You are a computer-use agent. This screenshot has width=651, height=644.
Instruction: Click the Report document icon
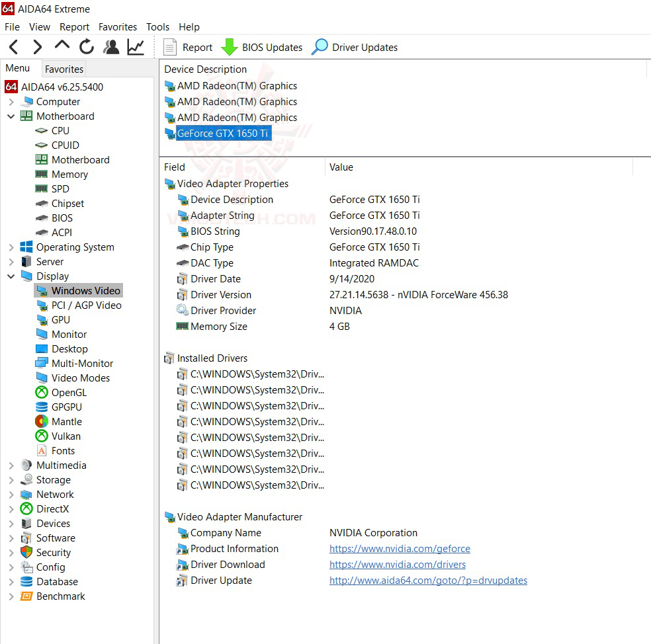[x=170, y=47]
